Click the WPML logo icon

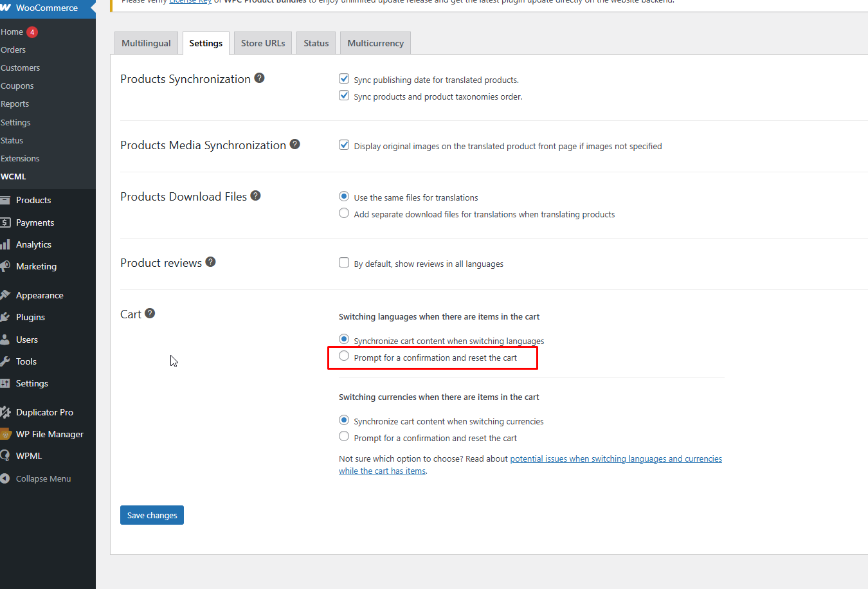tap(5, 456)
